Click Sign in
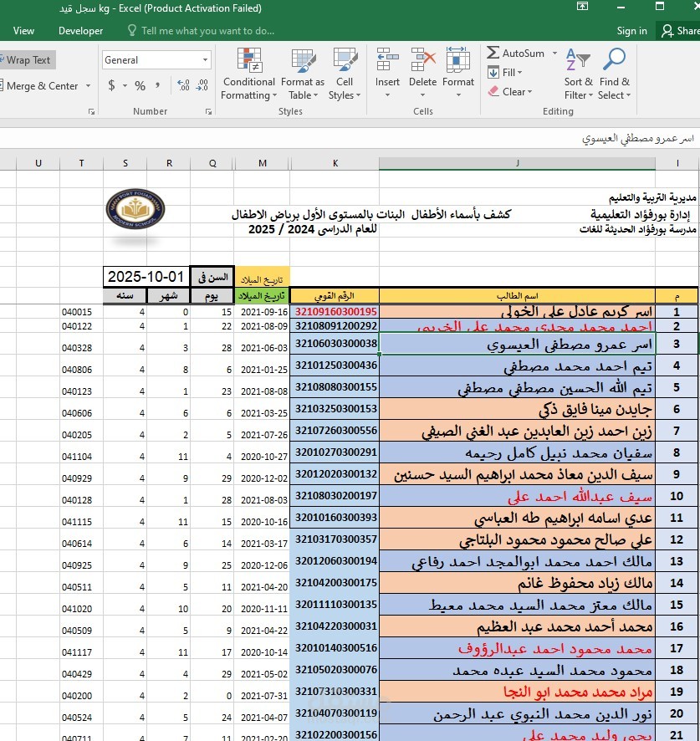This screenshot has width=700, height=741. click(x=631, y=31)
